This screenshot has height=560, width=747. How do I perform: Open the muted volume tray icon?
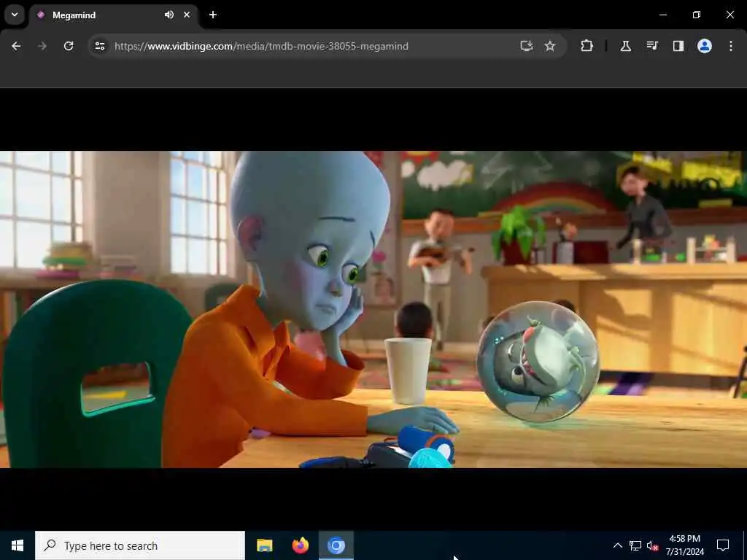[x=652, y=545]
